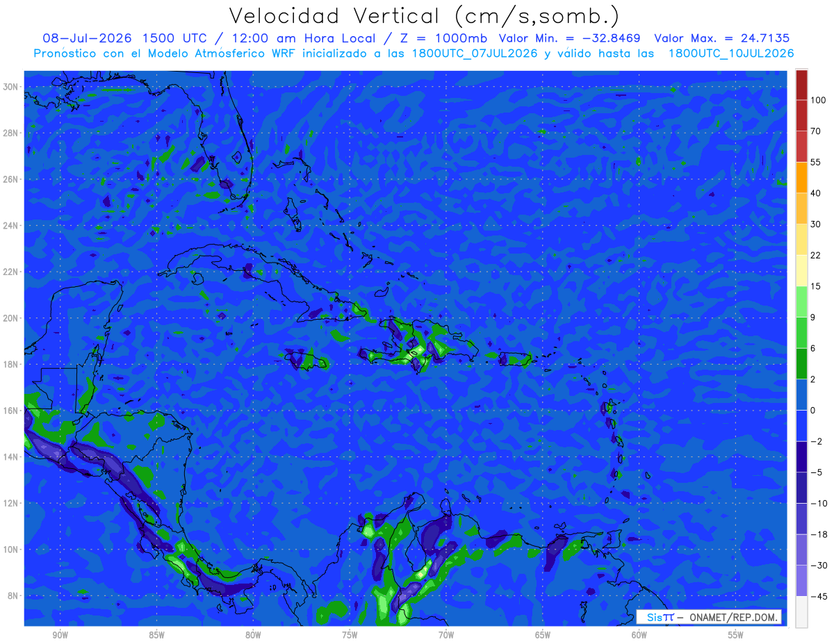This screenshot has width=834, height=644.
Task: Click the color bar label "30"
Action: [815, 224]
